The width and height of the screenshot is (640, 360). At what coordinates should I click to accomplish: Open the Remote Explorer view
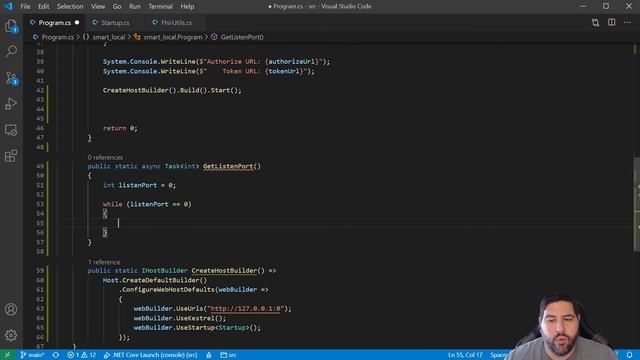point(11,130)
